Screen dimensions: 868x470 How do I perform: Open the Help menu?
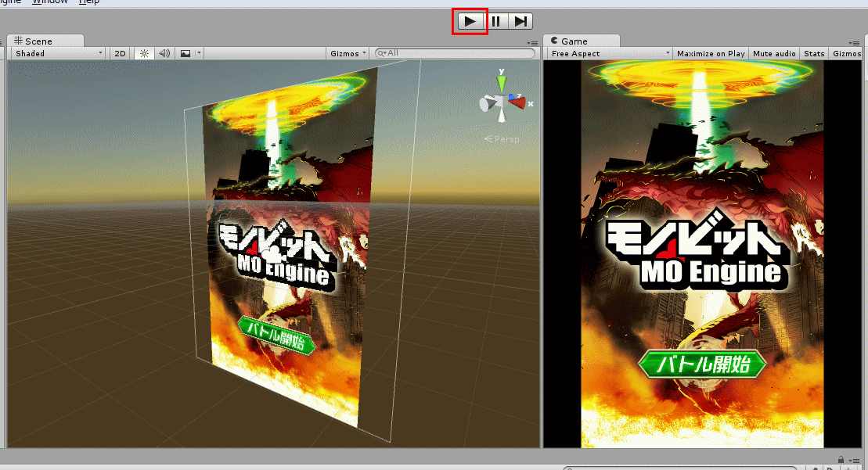tap(89, 2)
